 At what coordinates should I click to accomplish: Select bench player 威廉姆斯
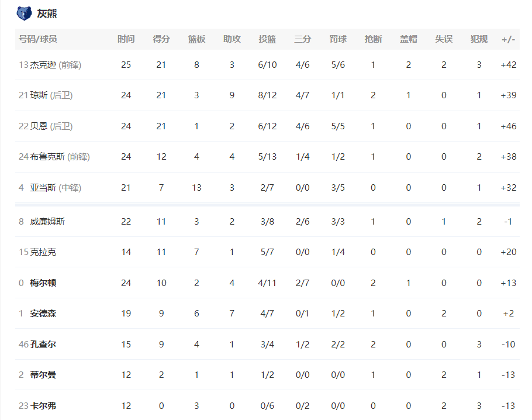click(x=48, y=222)
